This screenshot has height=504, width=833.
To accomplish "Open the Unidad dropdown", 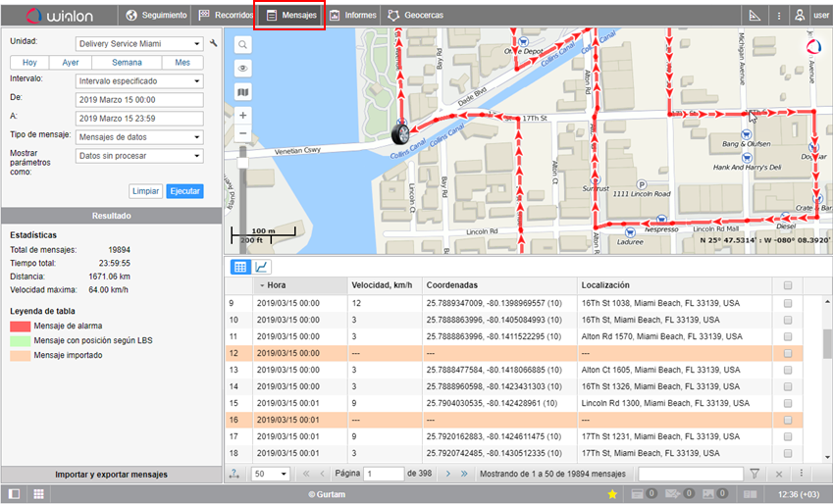I will 138,44.
